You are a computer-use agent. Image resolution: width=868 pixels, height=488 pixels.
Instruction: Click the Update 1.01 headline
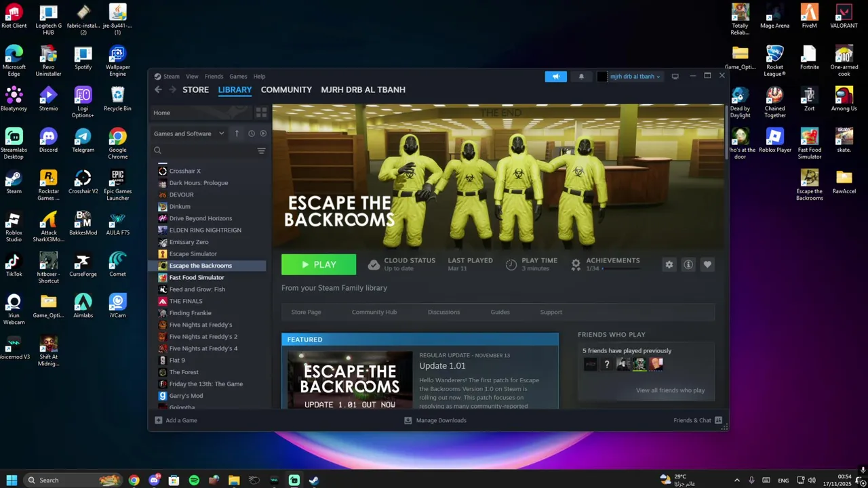[442, 366]
